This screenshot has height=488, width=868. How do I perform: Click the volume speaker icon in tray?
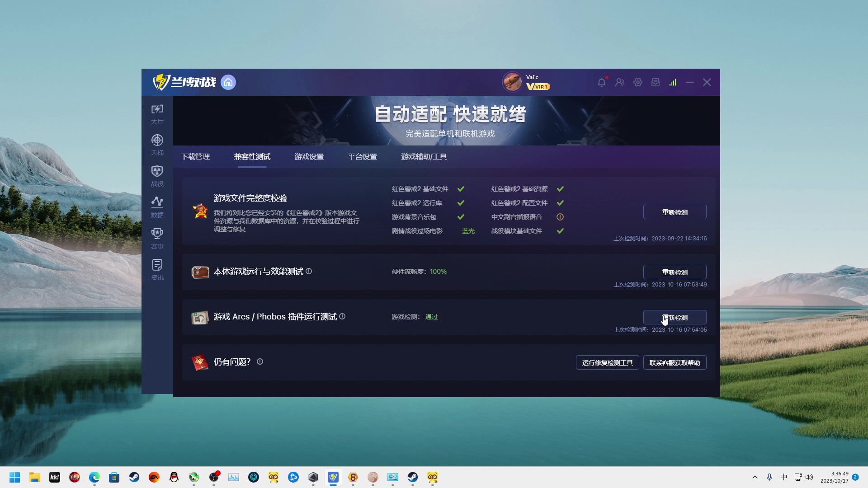[809, 477]
